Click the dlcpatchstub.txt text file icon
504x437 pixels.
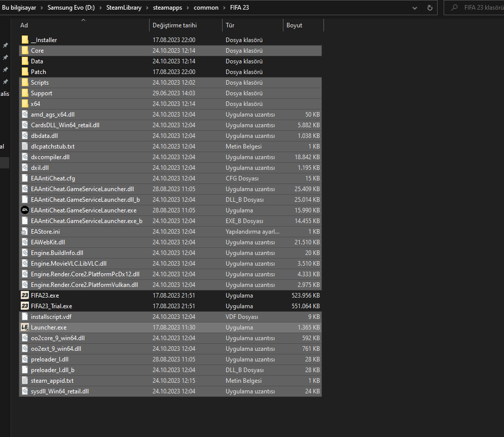coord(25,146)
